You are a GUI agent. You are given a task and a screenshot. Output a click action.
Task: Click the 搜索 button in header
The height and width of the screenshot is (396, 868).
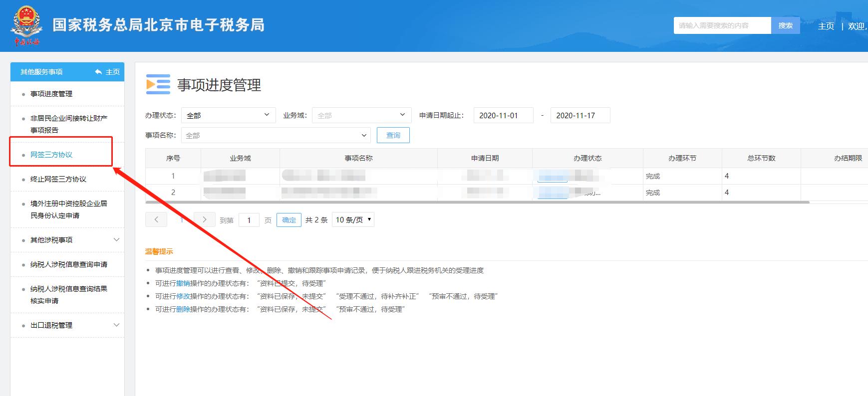coord(786,25)
